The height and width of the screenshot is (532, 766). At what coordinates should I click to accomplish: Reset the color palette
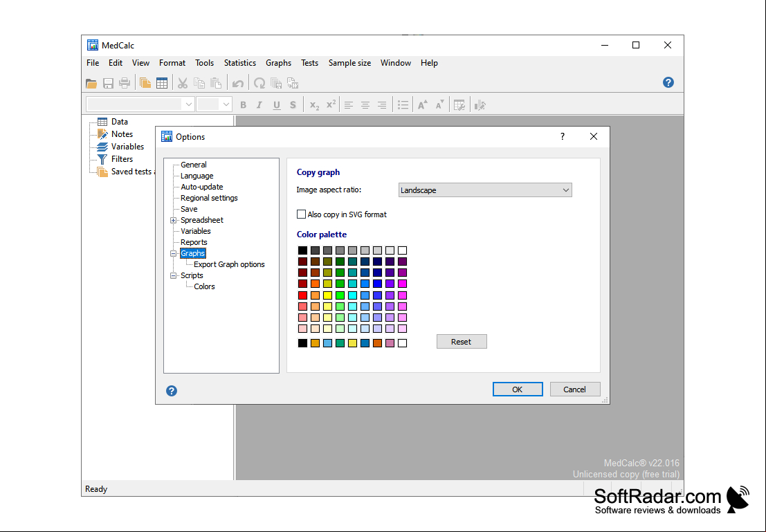click(462, 342)
